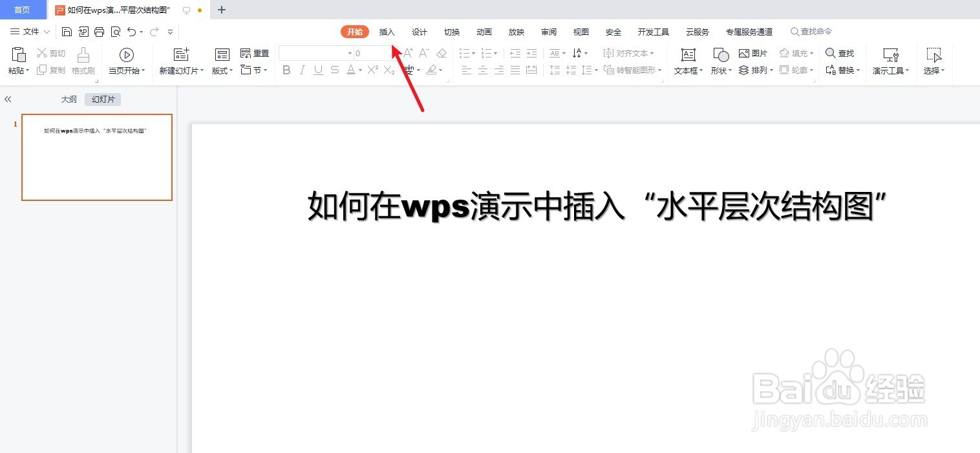
Task: Open the Slide Show (放映) ribbon tab
Action: 517,32
